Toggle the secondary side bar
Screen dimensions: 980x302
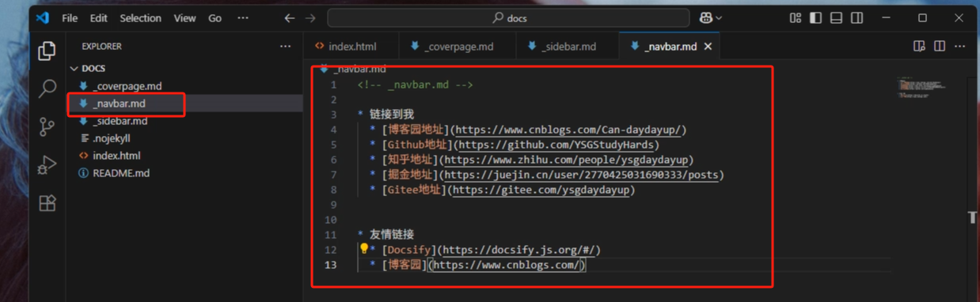coord(857,17)
